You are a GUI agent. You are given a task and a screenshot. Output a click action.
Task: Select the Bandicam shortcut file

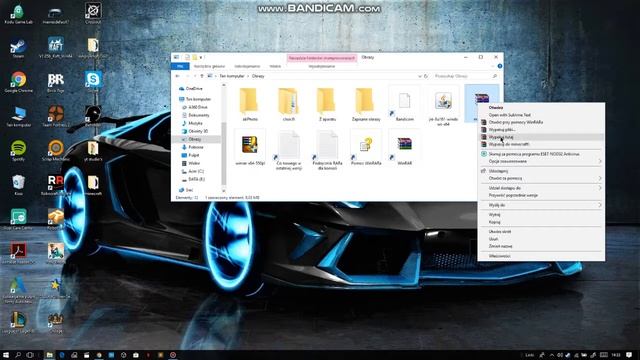pyautogui.click(x=404, y=104)
